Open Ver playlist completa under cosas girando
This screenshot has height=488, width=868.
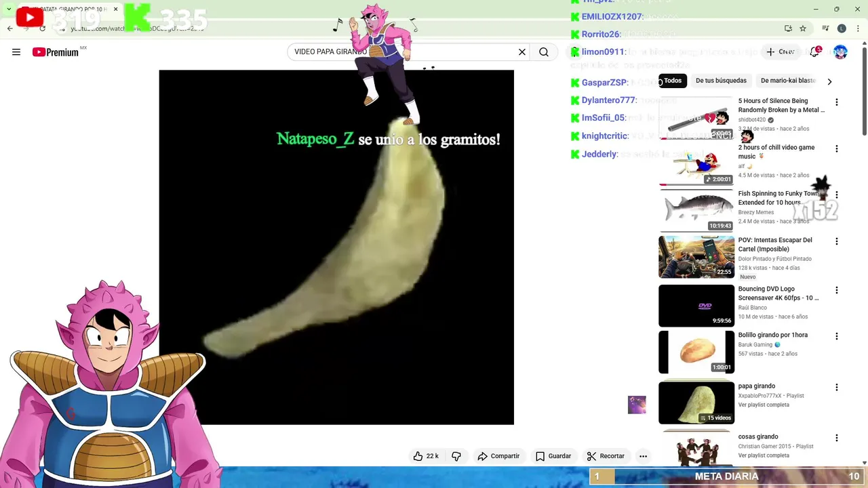click(x=764, y=455)
